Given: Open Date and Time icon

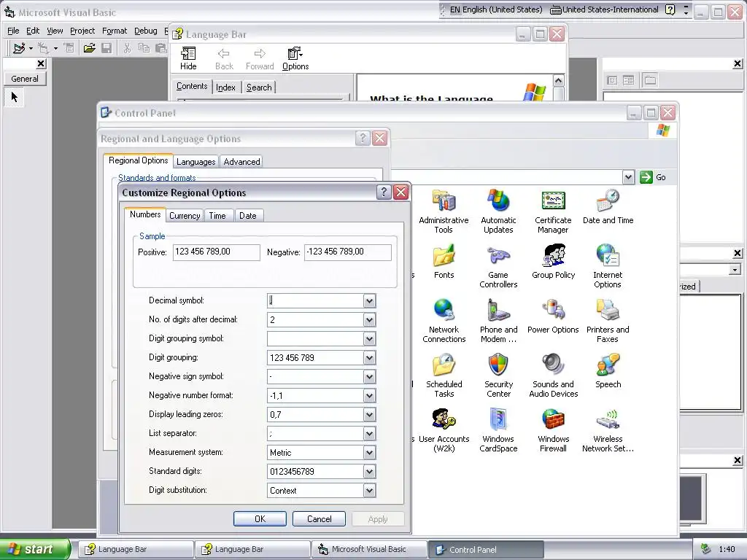Looking at the screenshot, I should coord(608,206).
